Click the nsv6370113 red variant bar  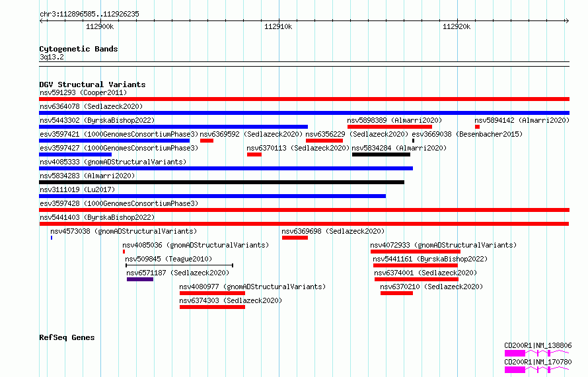point(254,154)
